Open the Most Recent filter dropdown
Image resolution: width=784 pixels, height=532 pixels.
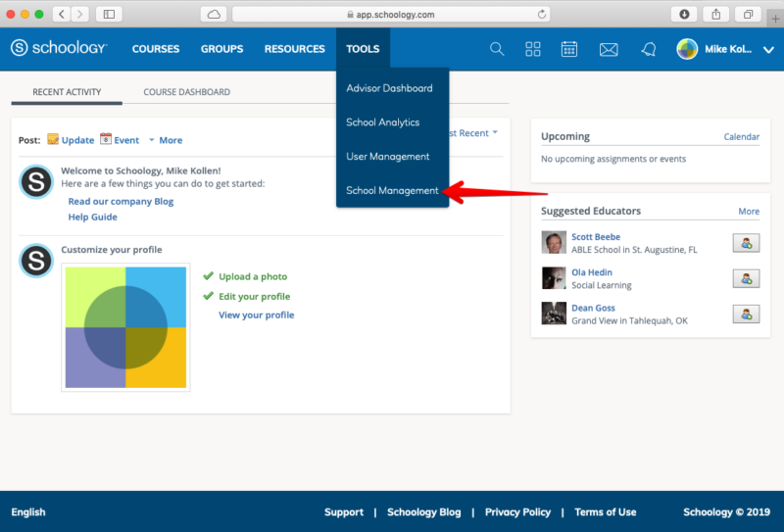(473, 133)
